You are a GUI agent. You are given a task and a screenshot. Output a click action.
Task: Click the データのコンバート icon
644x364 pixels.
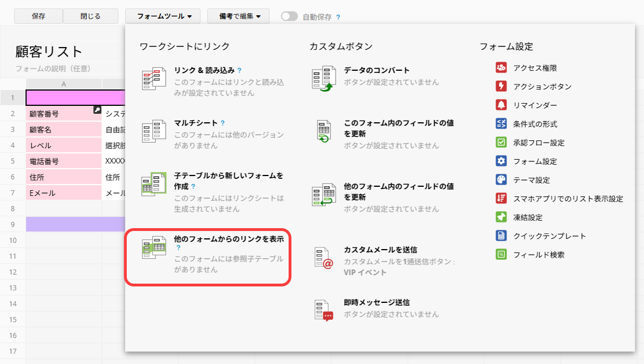click(324, 79)
